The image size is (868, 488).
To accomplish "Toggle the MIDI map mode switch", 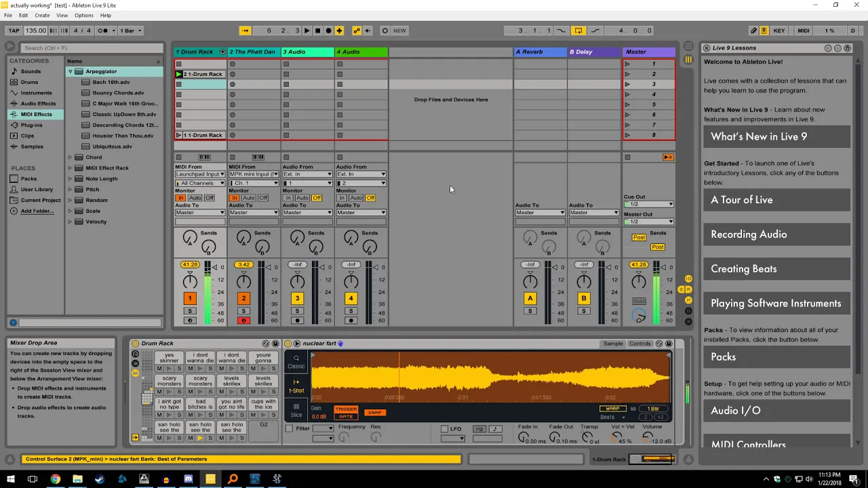I will (804, 30).
